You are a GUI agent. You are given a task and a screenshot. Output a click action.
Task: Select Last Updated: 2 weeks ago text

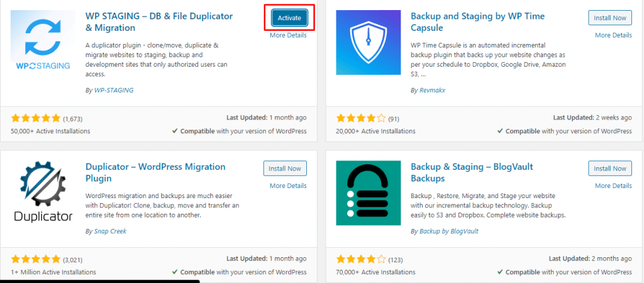coord(592,118)
